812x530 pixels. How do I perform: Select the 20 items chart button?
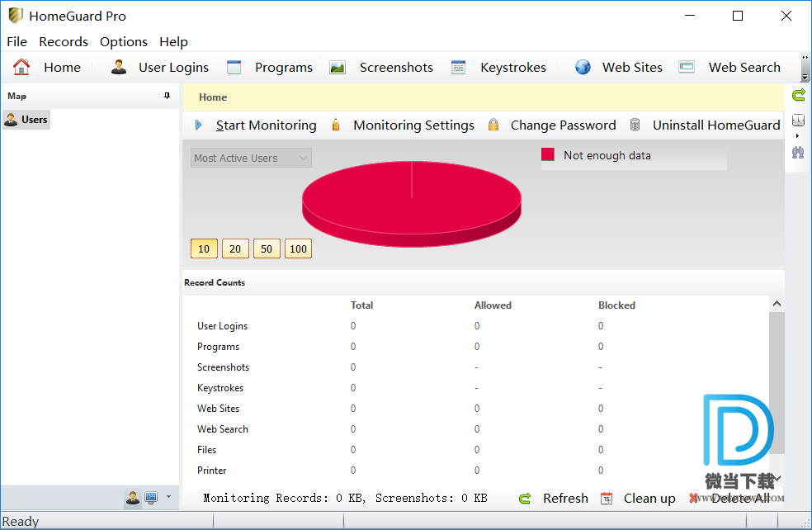(x=235, y=248)
